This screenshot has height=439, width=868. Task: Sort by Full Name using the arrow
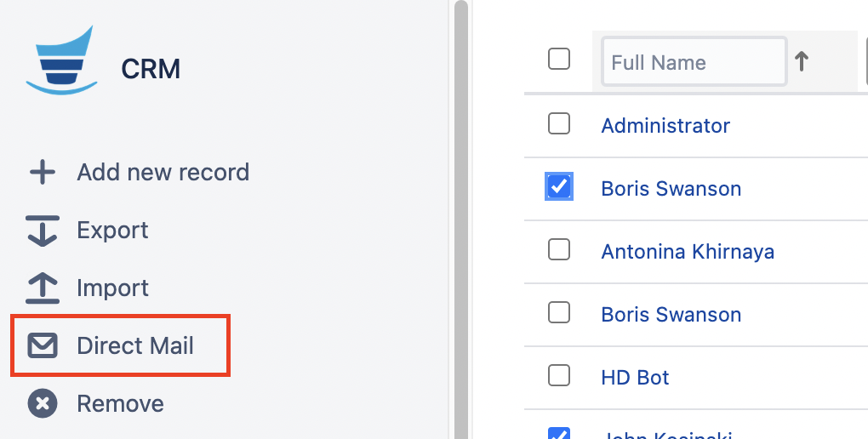802,61
